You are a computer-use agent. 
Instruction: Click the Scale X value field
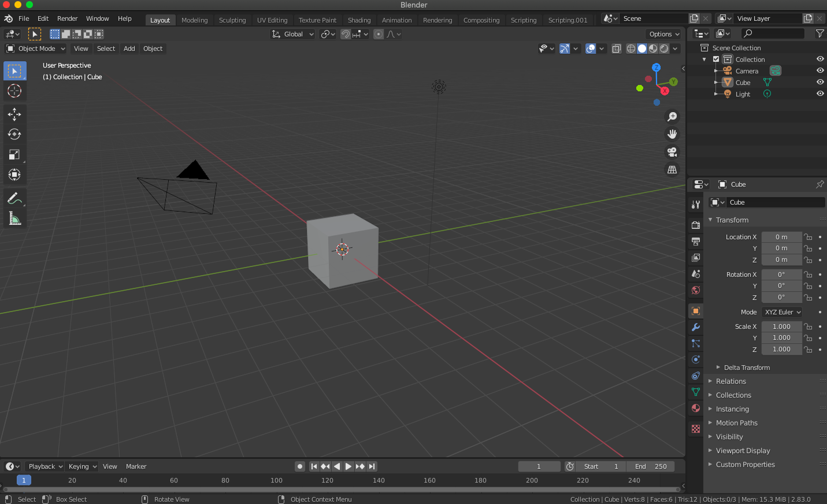point(781,327)
